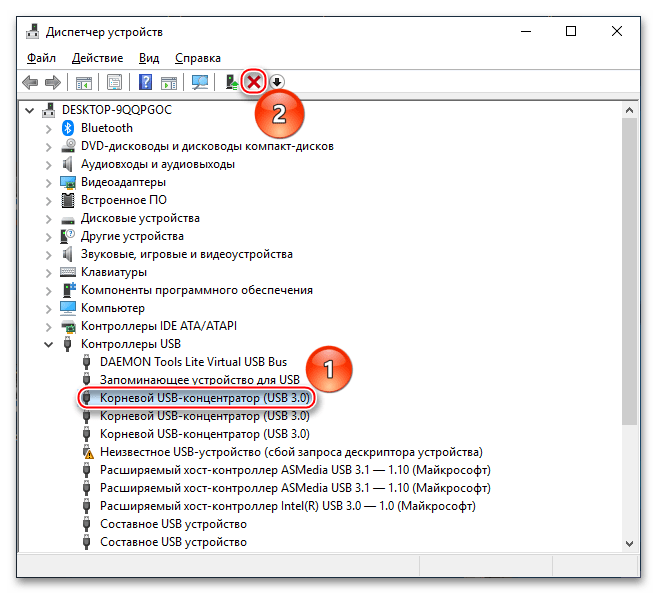The image size is (657, 594).
Task: Expand the Клавиатуры category
Action: (48, 272)
